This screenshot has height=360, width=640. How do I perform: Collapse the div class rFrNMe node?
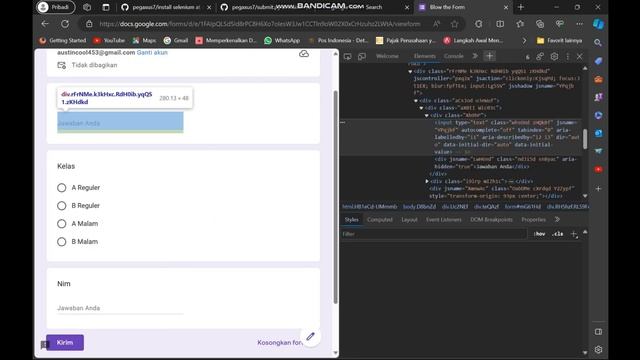coord(410,71)
